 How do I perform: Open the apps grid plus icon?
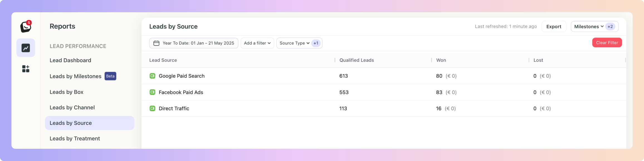[26, 69]
